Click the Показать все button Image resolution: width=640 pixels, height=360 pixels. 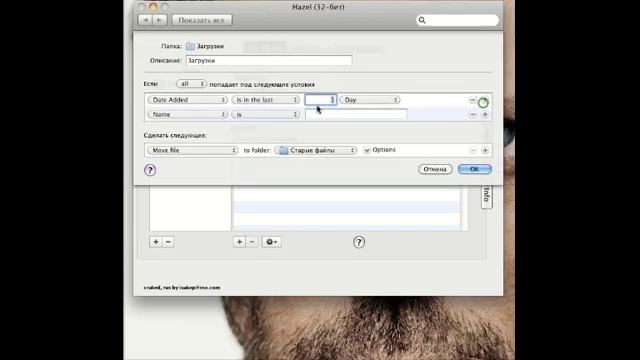click(202, 20)
